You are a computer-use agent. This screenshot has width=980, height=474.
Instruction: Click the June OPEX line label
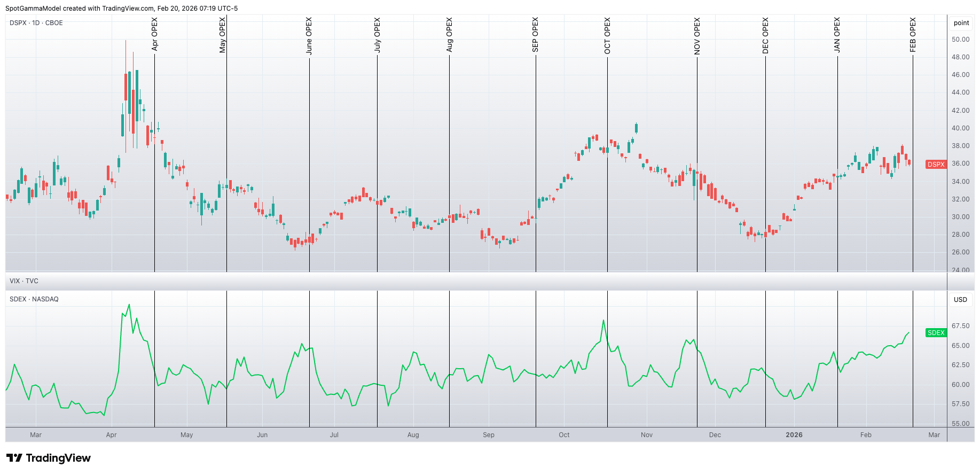click(309, 36)
